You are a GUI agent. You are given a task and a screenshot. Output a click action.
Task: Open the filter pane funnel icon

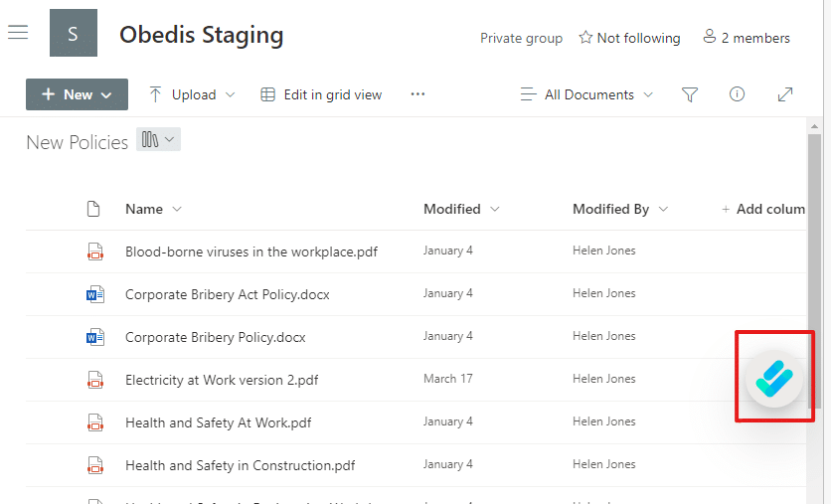pos(690,94)
